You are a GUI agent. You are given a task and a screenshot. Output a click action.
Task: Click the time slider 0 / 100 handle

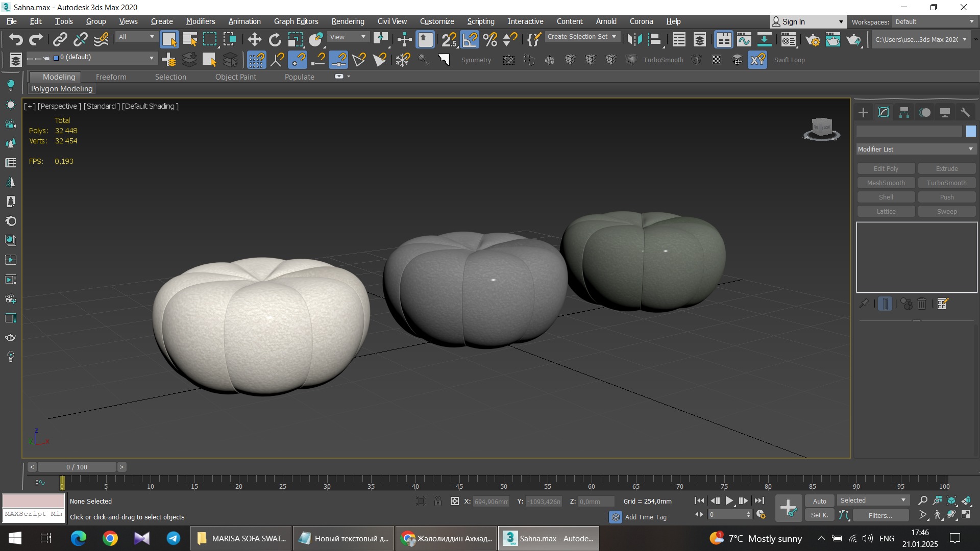click(77, 467)
